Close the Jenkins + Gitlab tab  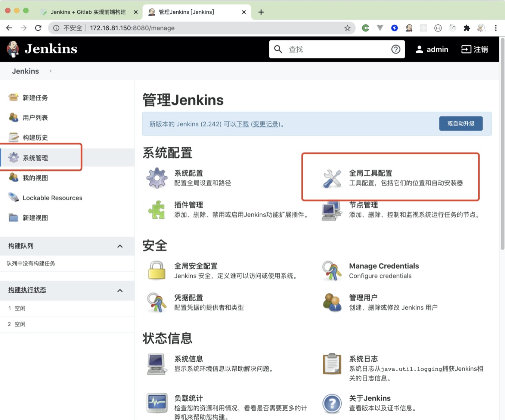(x=136, y=12)
